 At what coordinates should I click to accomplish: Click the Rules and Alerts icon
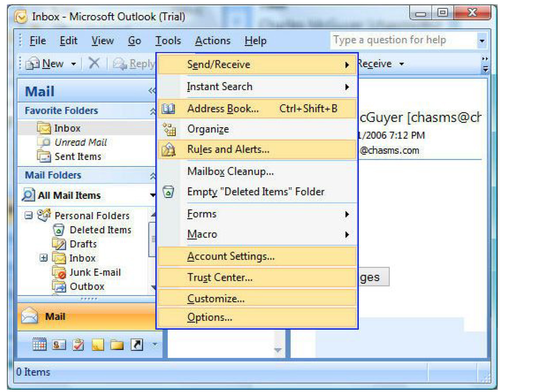pos(169,150)
